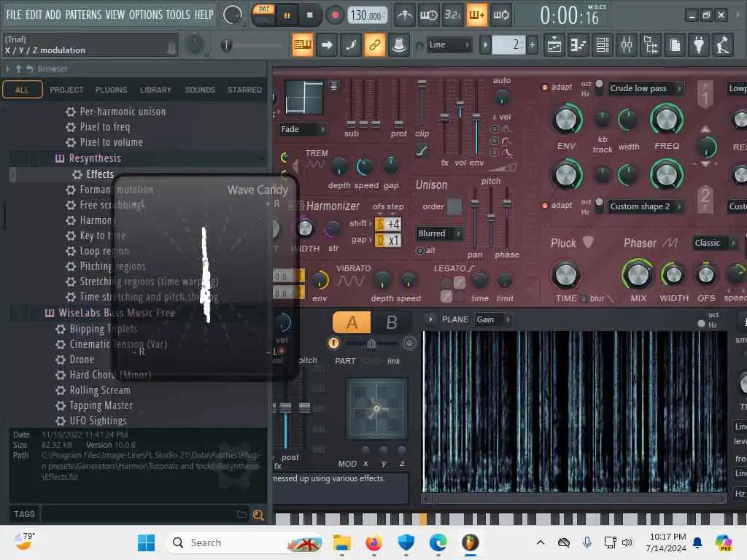Open the tempo tapper icon
This screenshot has height=560, width=747.
723,46
